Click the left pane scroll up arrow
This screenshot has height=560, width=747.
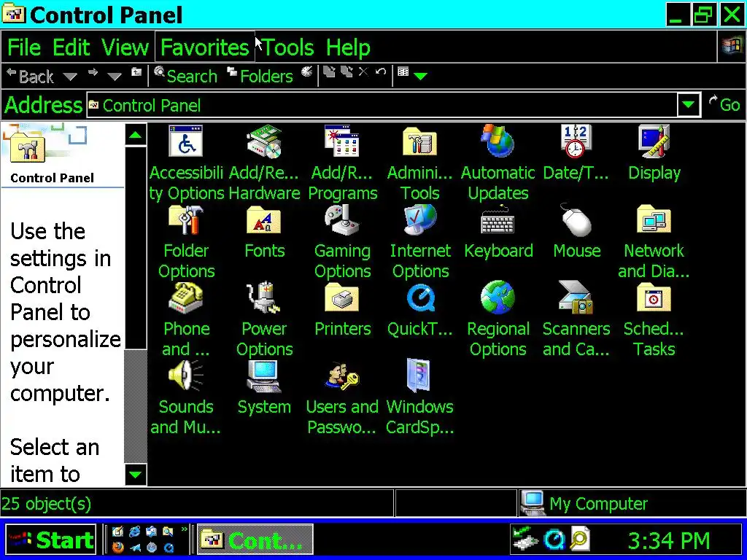pos(136,135)
